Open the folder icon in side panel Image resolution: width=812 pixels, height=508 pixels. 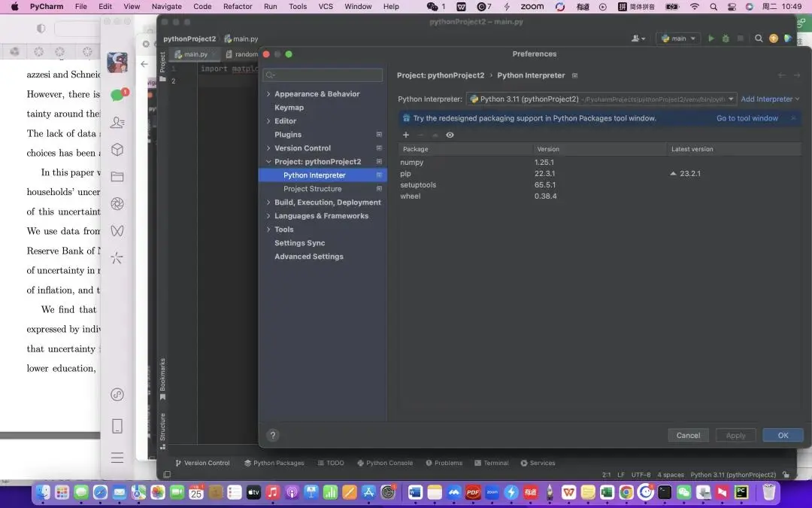click(117, 177)
